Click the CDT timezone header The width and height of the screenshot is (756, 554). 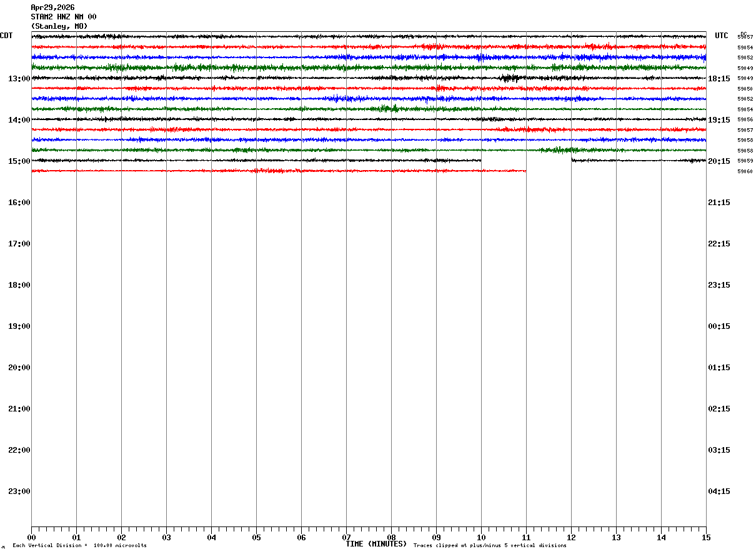(6, 36)
